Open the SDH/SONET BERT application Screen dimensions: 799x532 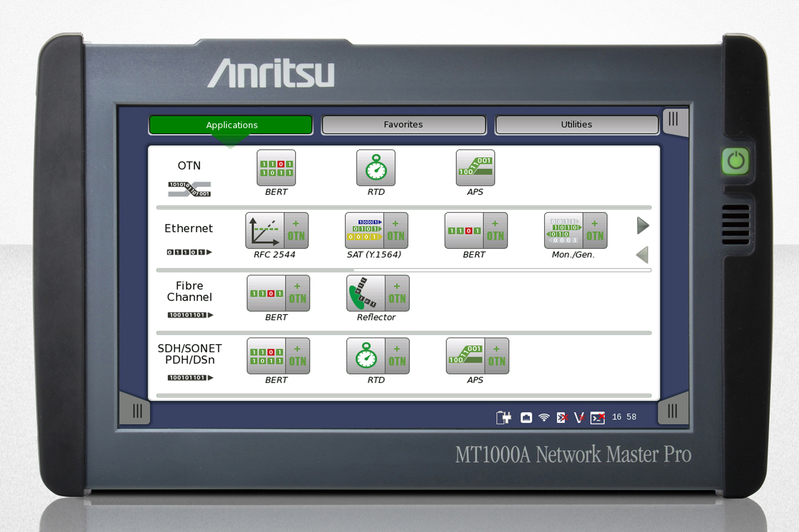pos(267,356)
